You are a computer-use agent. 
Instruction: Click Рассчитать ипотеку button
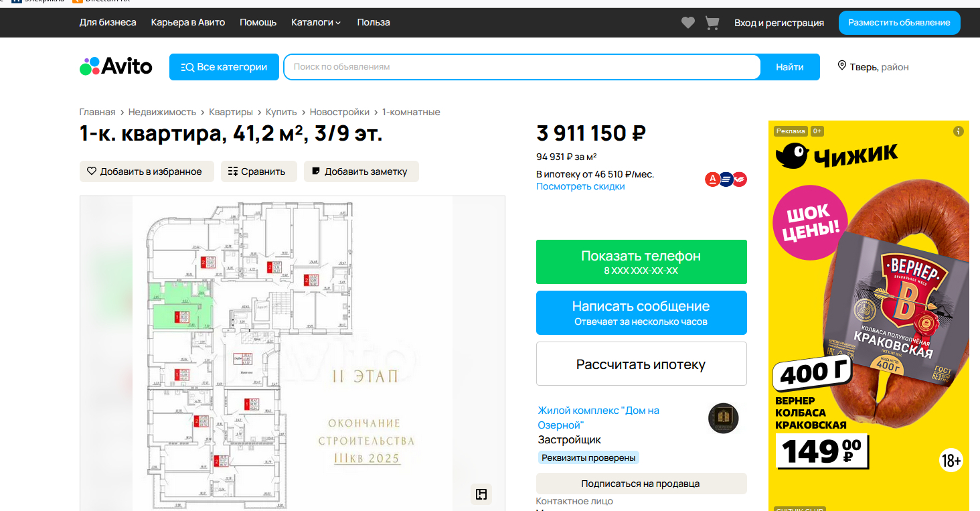[641, 364]
